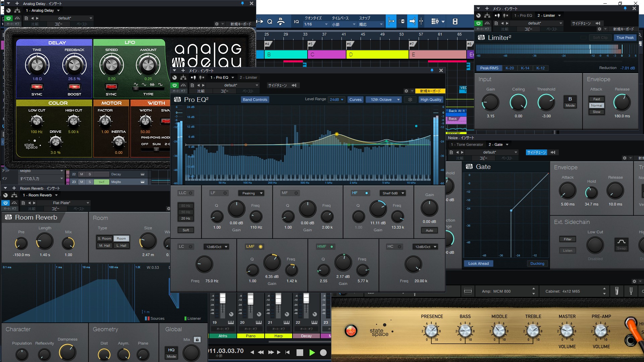Select 1 - Tone Generator tab in Noize window

point(467,144)
